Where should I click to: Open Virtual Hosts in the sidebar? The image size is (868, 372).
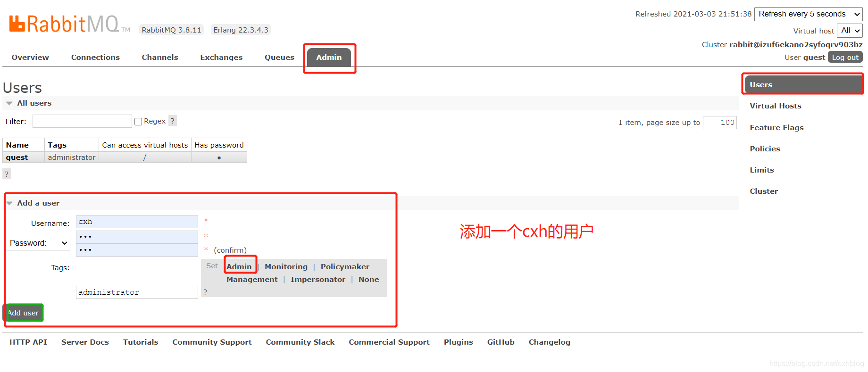tap(776, 106)
